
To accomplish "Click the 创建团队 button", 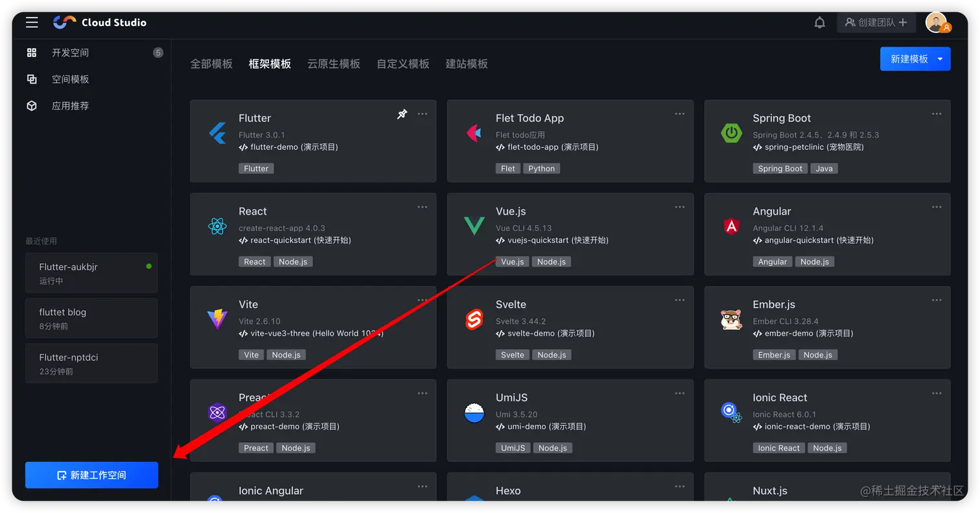I will (x=876, y=23).
